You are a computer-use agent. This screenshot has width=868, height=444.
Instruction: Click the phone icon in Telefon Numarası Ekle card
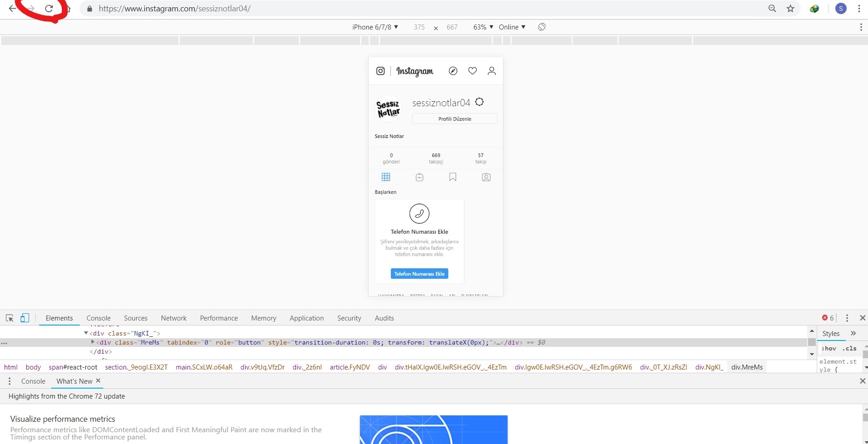pyautogui.click(x=419, y=213)
